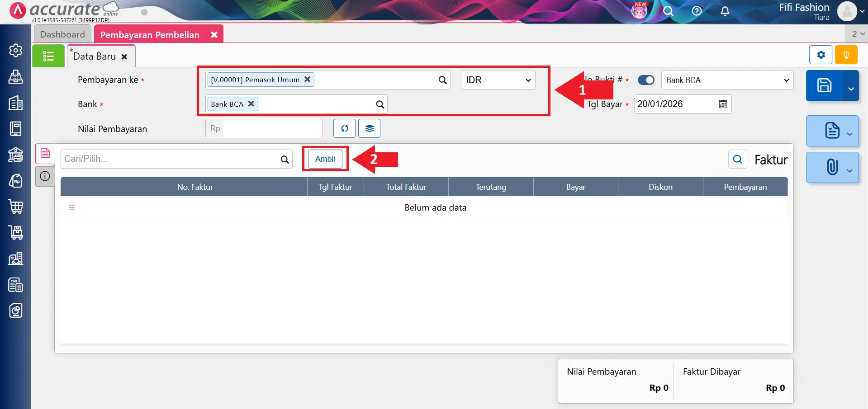Click the help question mark icon
This screenshot has width=868, height=409.
[x=697, y=11]
